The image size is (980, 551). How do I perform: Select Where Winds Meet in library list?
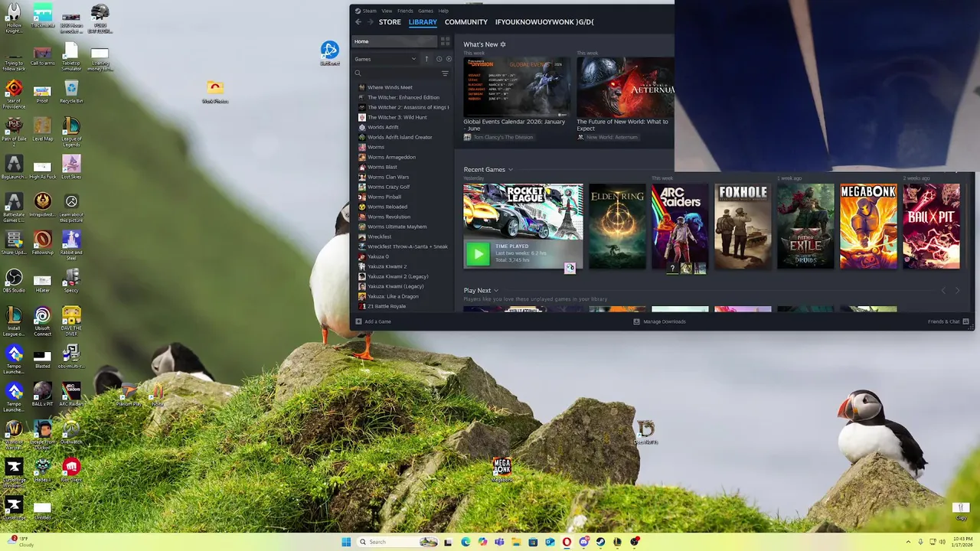(x=390, y=87)
